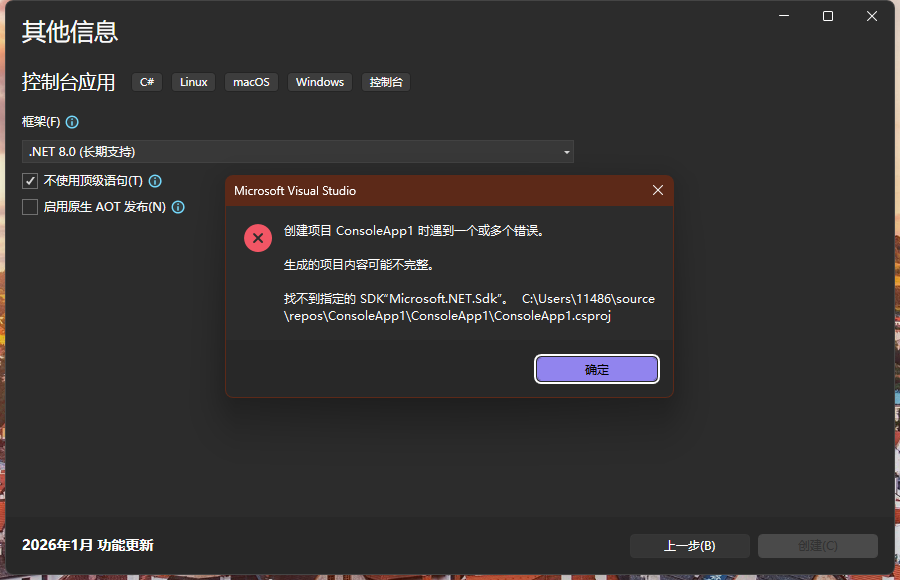Click 2026年1月 功能更新 text
900x580 pixels.
pos(88,545)
